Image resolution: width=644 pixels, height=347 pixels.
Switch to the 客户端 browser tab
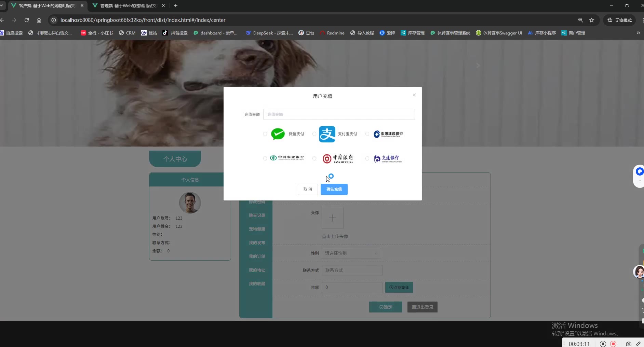47,5
